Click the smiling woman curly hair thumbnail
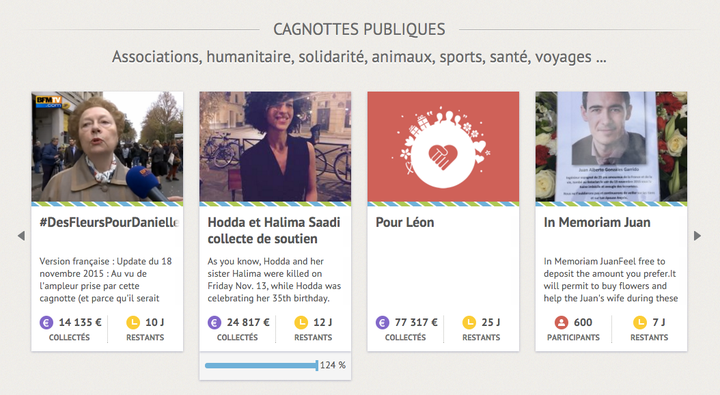The width and height of the screenshot is (720, 395). 275,147
